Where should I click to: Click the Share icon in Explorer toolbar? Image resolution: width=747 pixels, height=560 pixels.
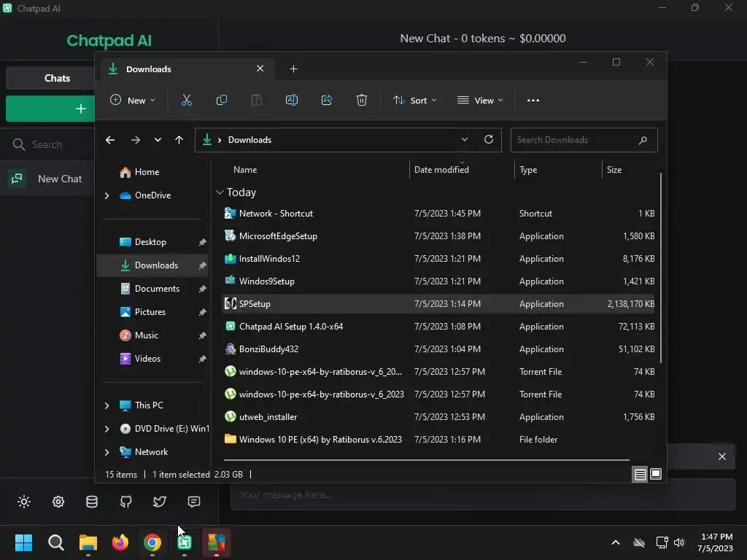327,101
